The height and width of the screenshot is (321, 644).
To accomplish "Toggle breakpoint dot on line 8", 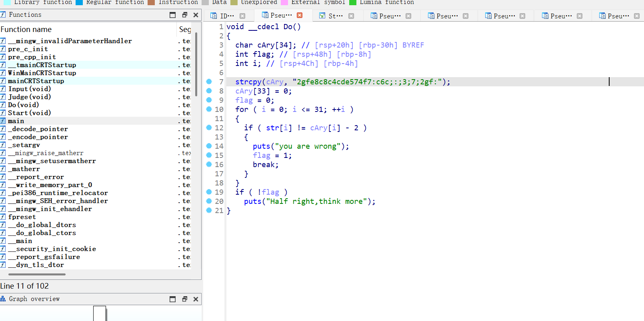I will click(209, 91).
